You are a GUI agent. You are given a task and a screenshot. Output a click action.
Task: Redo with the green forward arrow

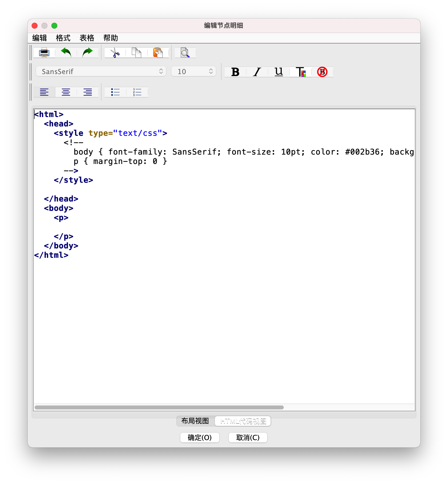pos(88,53)
